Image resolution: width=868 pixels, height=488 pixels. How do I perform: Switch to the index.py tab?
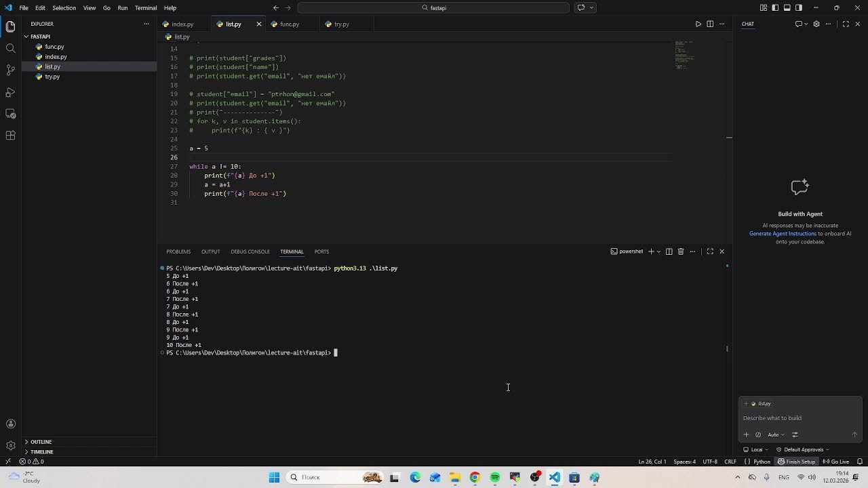pos(182,24)
